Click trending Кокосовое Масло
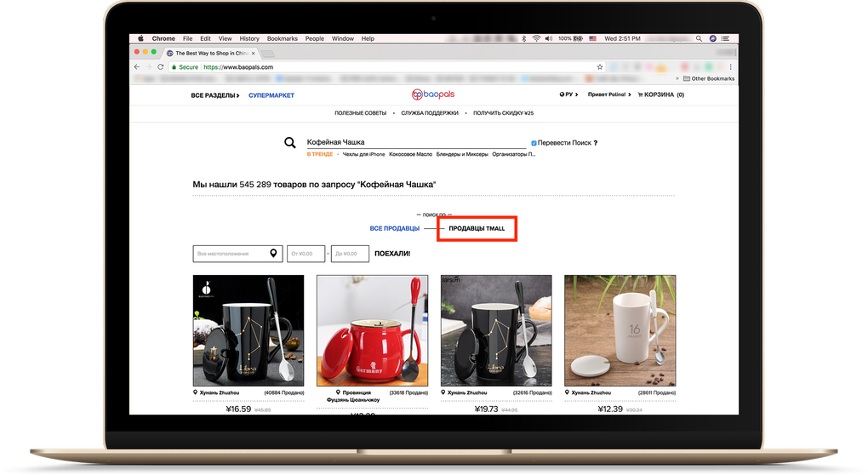 click(410, 154)
